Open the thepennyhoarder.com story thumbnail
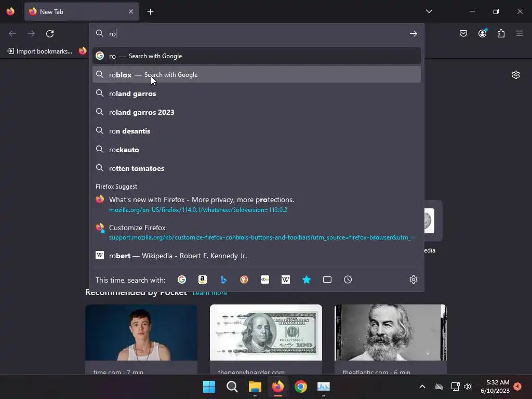The width and height of the screenshot is (532, 399). point(265,332)
